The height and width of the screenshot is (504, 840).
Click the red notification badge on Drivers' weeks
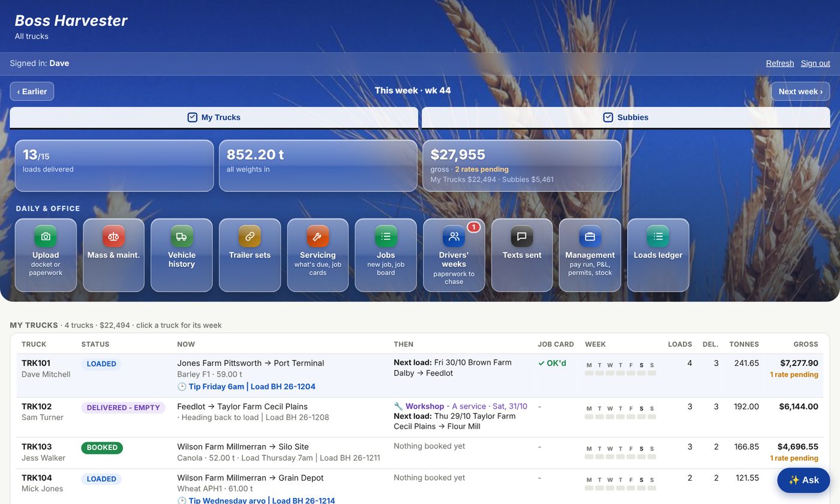(473, 227)
